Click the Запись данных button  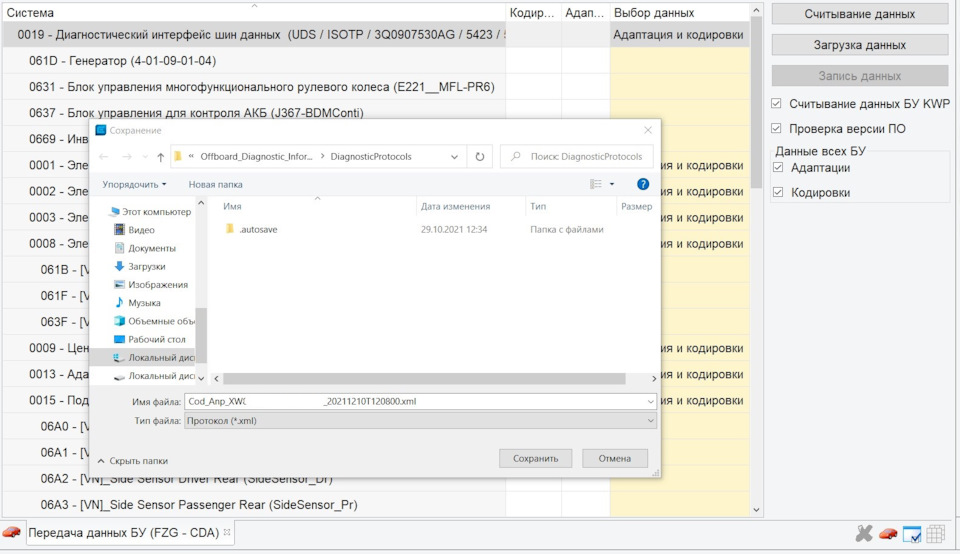(x=860, y=76)
